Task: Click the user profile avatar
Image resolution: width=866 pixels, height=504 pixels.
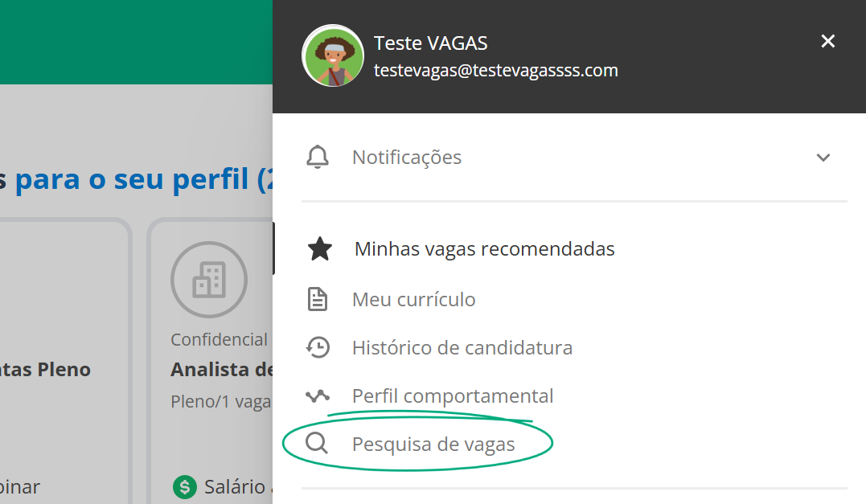Action: tap(332, 55)
